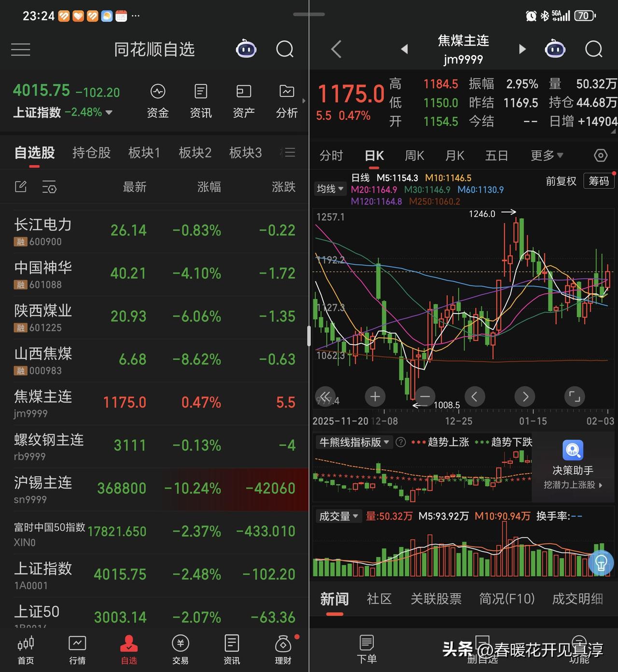This screenshot has width=618, height=672.
Task: Tap the edit watchlist pencil icon
Action: (x=21, y=186)
